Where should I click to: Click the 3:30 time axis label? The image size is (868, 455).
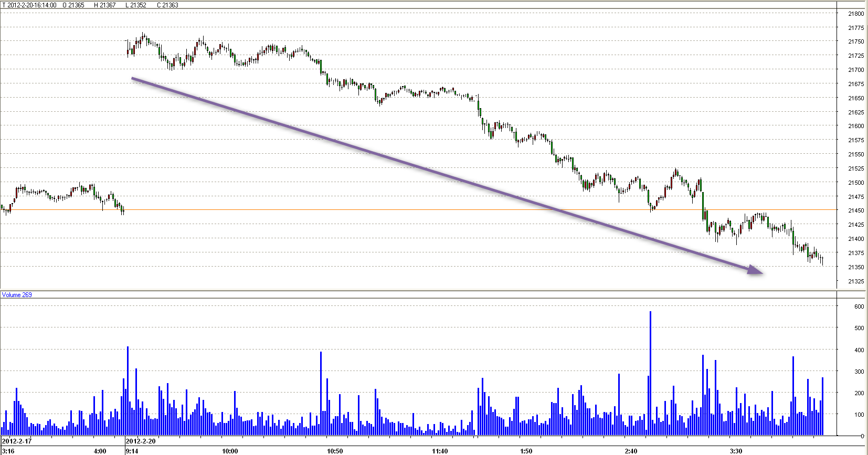pyautogui.click(x=736, y=451)
